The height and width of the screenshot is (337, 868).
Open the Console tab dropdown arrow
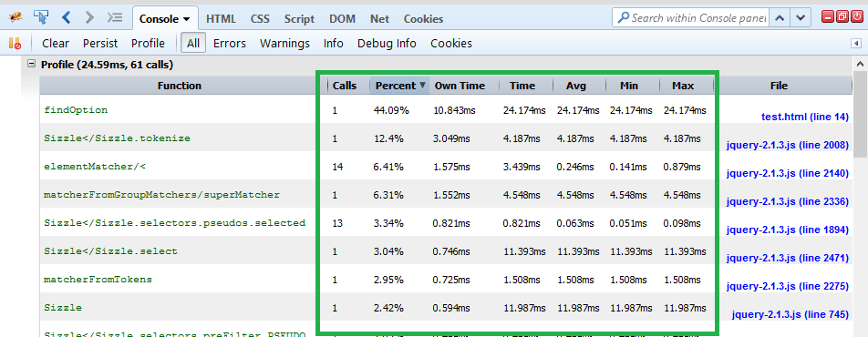point(187,19)
